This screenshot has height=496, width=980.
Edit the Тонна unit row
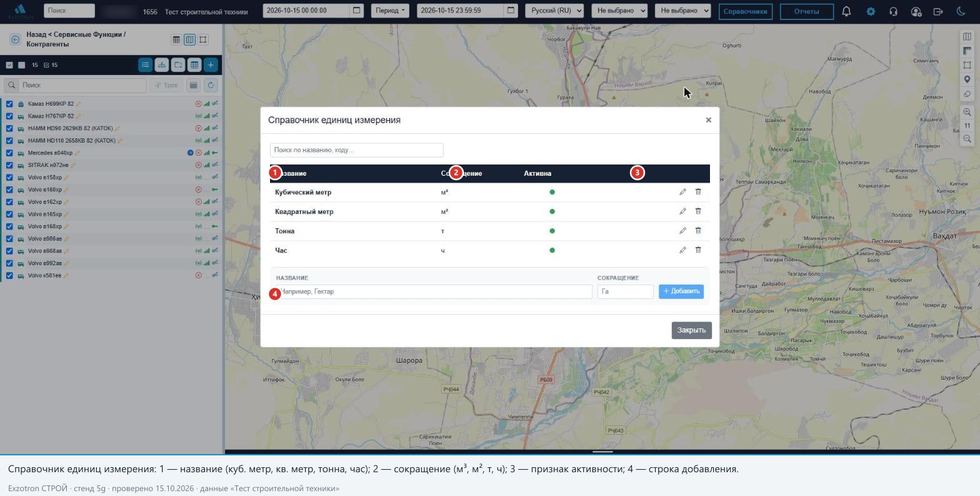pyautogui.click(x=682, y=231)
